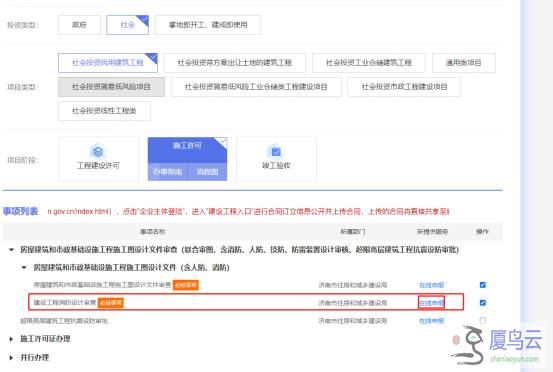Click 在线申报 for 建设工程消防设计审查
553x372 pixels.
[x=431, y=303]
